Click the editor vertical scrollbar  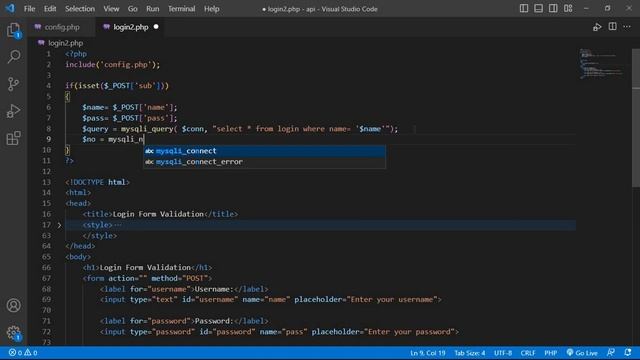pos(636,118)
